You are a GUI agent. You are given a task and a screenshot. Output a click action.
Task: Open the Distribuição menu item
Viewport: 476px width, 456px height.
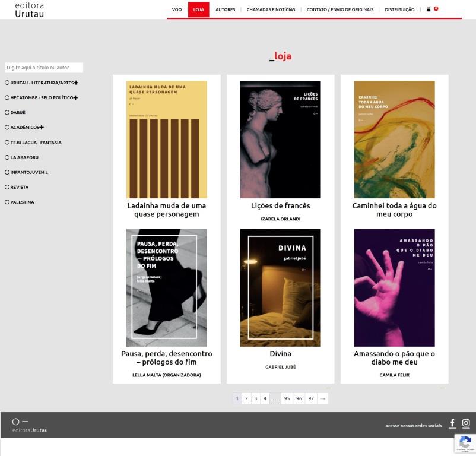point(399,9)
